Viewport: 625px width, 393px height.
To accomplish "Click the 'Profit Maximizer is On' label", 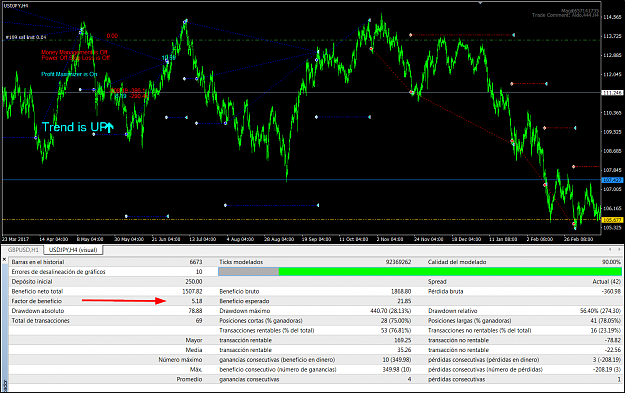I will click(x=69, y=74).
